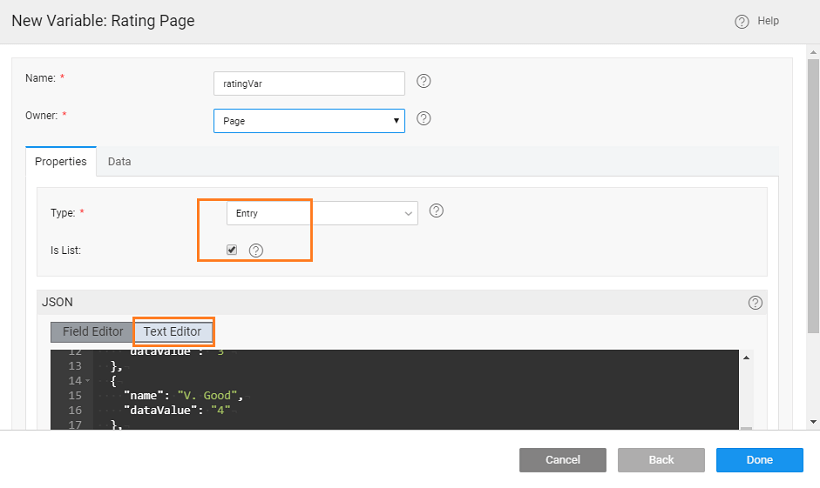The width and height of the screenshot is (820, 488).
Task: Click the Back button
Action: click(x=660, y=460)
